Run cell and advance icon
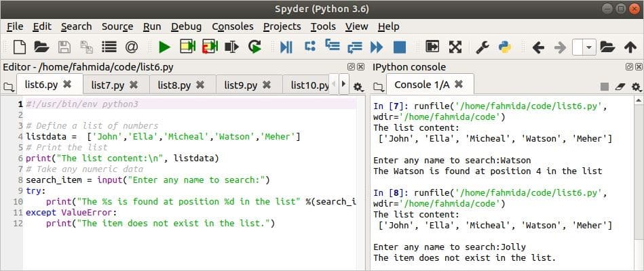 point(210,47)
